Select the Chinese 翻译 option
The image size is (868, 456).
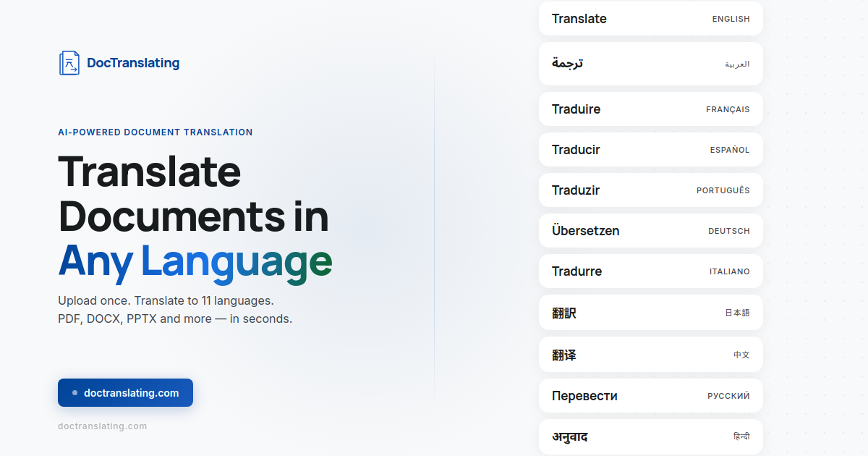(x=650, y=354)
